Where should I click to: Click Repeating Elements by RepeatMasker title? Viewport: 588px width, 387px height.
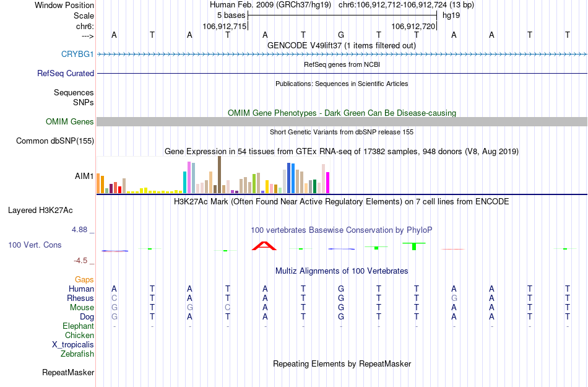click(342, 363)
